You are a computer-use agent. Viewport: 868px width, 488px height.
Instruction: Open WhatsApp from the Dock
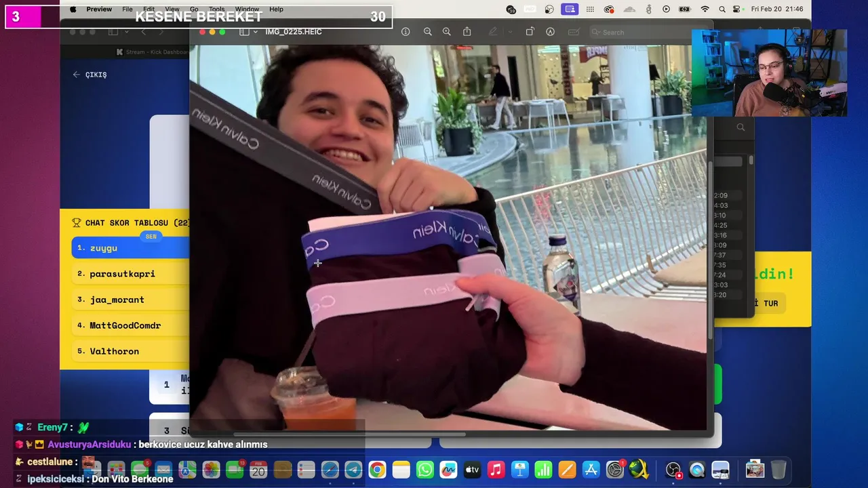click(x=425, y=470)
